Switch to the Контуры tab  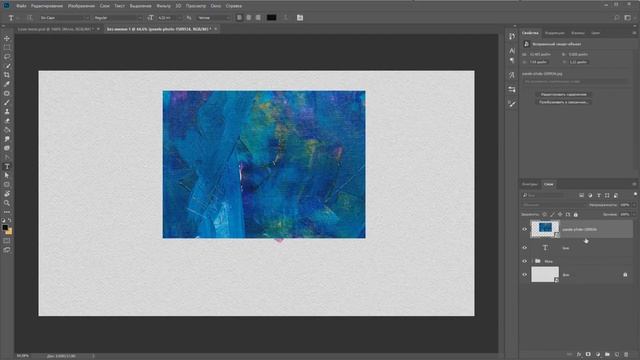pyautogui.click(x=530, y=184)
